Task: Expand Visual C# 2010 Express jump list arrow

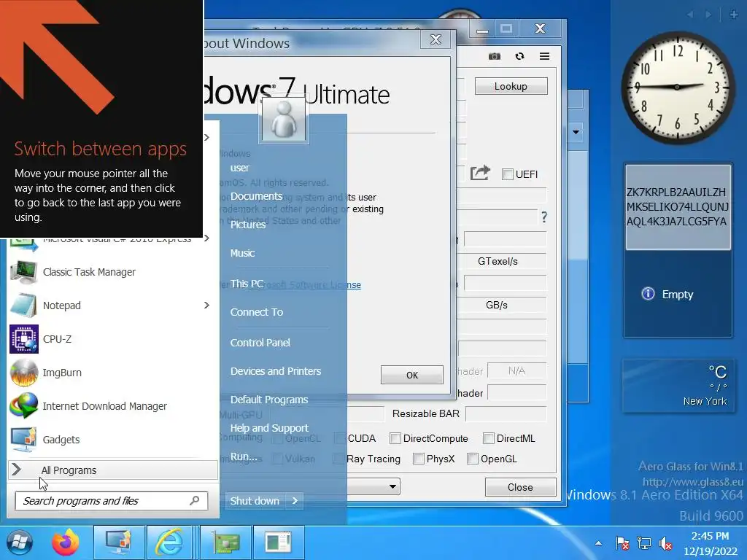Action: [206, 238]
